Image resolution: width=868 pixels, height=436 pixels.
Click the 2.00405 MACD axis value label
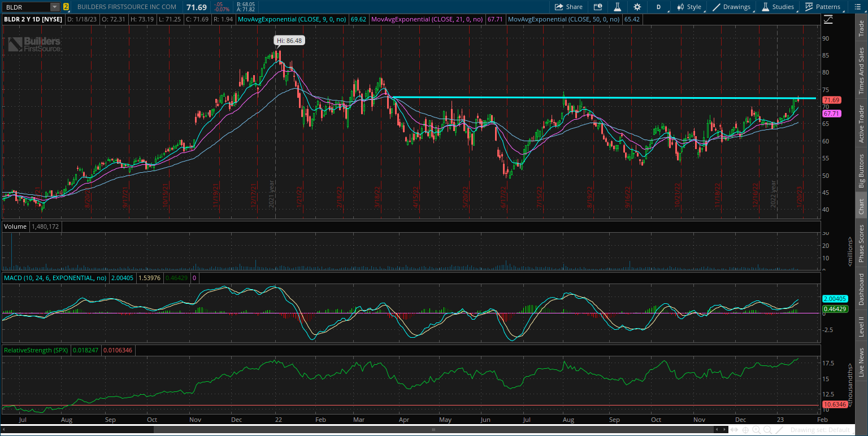pyautogui.click(x=834, y=299)
